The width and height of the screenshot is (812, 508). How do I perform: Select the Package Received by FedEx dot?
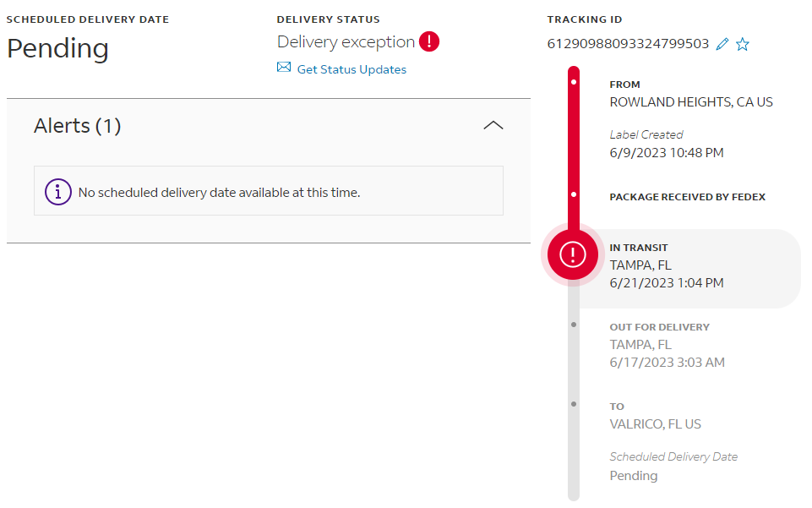pyautogui.click(x=574, y=195)
